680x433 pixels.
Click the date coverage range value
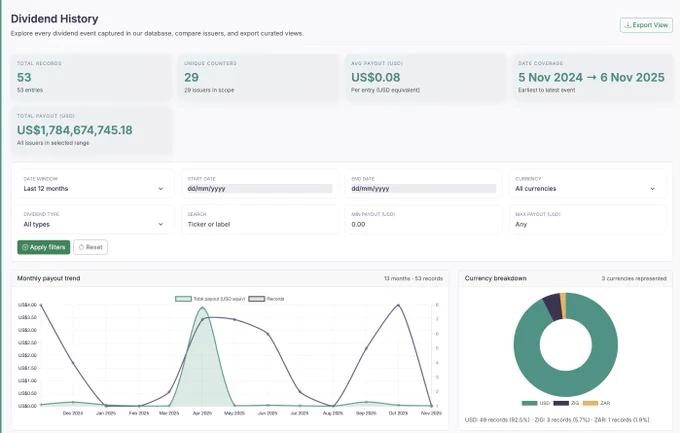click(591, 77)
